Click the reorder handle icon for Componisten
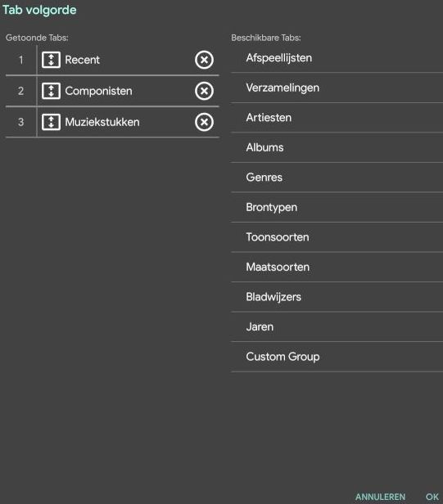 coord(51,91)
